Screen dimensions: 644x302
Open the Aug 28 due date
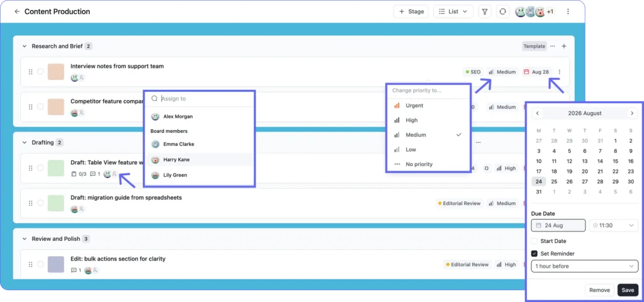(x=536, y=72)
